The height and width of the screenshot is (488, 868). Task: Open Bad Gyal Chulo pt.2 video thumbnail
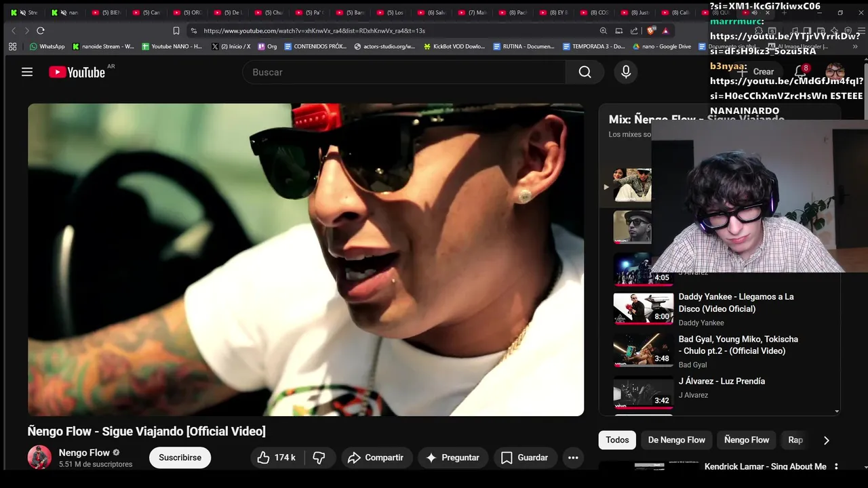(x=643, y=350)
